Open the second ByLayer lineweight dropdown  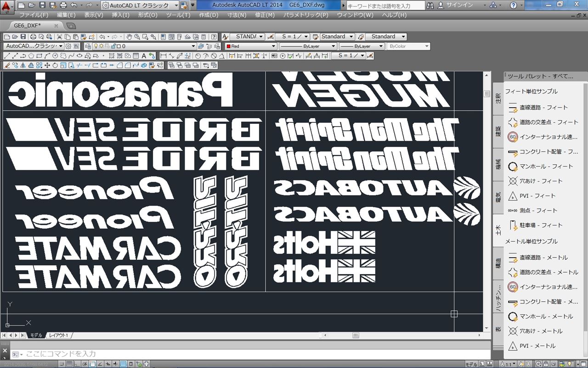[362, 46]
